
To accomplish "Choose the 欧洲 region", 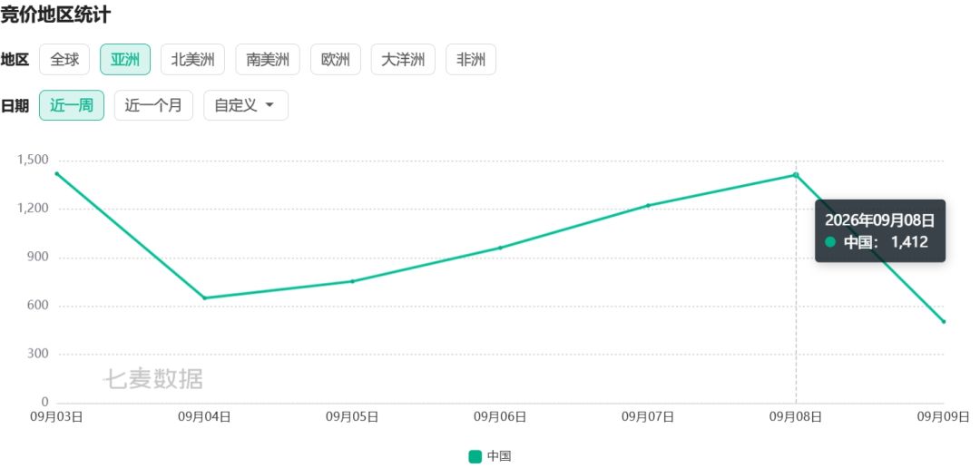I will pos(336,59).
